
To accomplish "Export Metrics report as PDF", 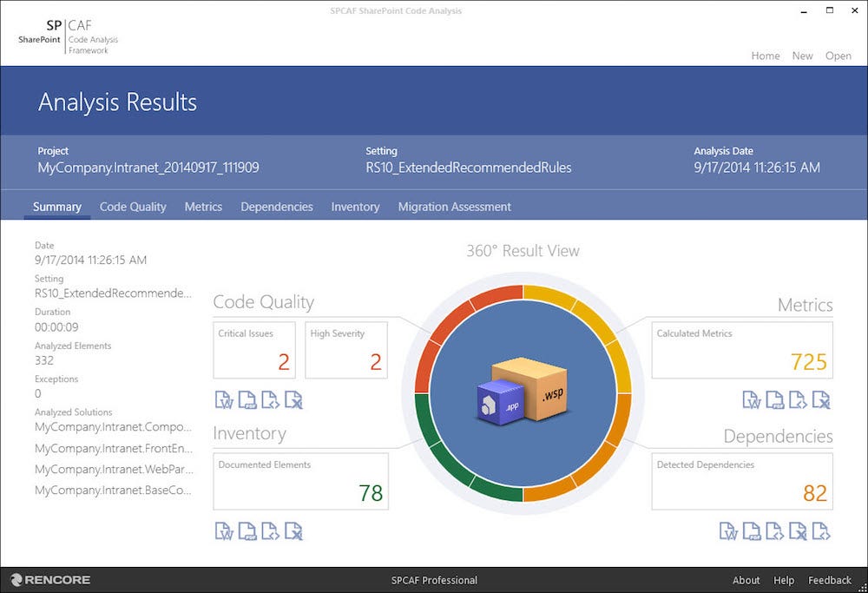I will [774, 399].
